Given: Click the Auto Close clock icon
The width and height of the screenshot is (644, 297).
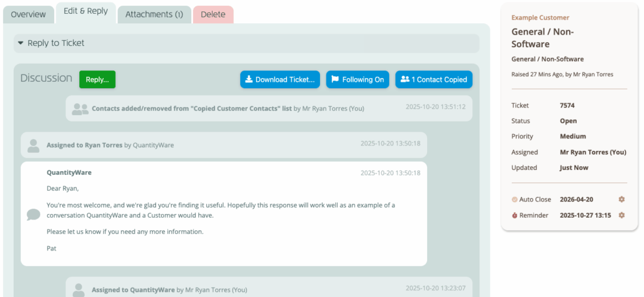Looking at the screenshot, I should click(514, 199).
